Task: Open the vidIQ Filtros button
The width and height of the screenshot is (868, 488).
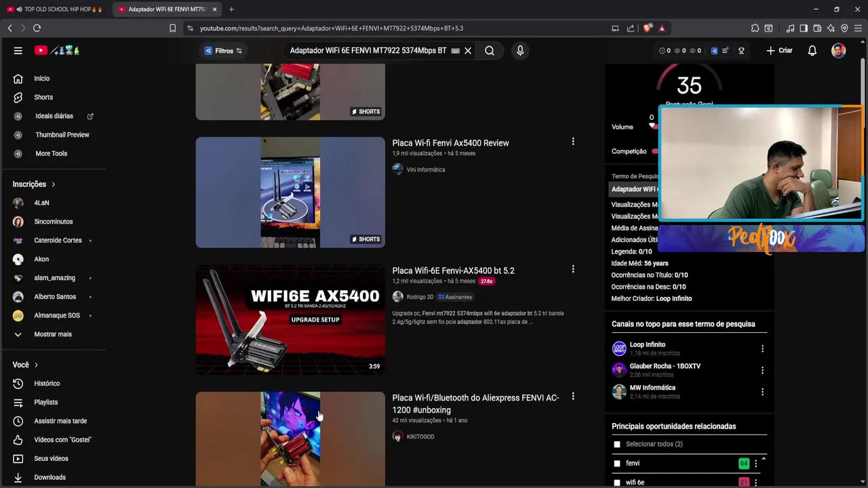Action: [x=223, y=51]
